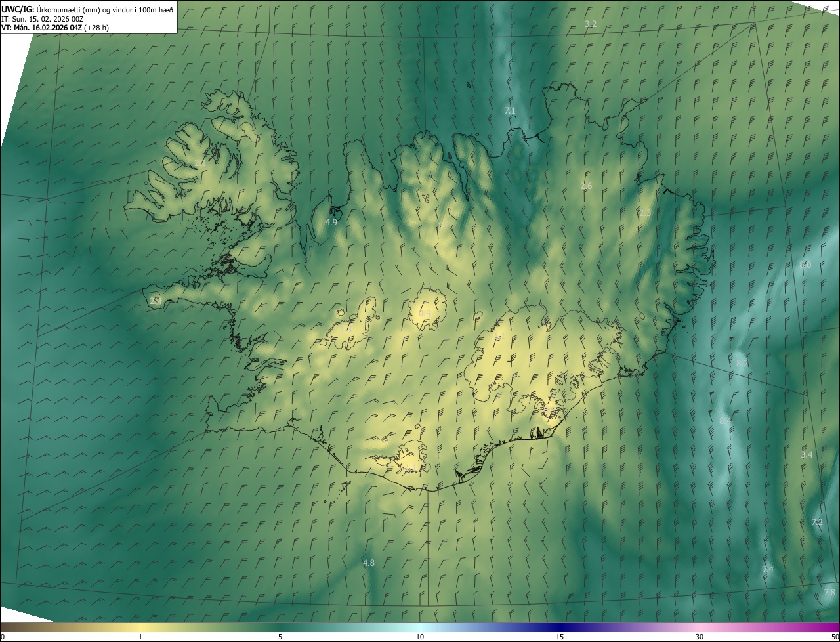Image resolution: width=840 pixels, height=642 pixels.
Task: Click the 2.6 value label on the map
Action: 586,186
